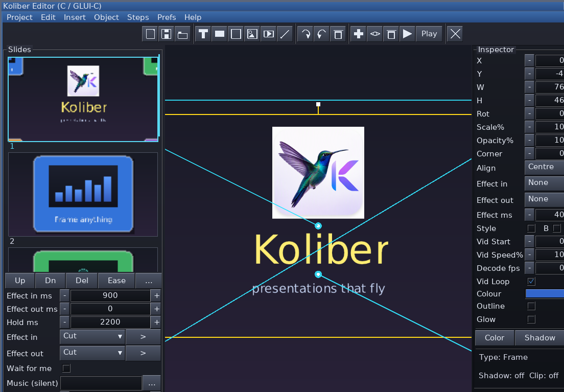Screen dimensions: 564x392
Task: Insert an image using the picture icon
Action: [252, 34]
